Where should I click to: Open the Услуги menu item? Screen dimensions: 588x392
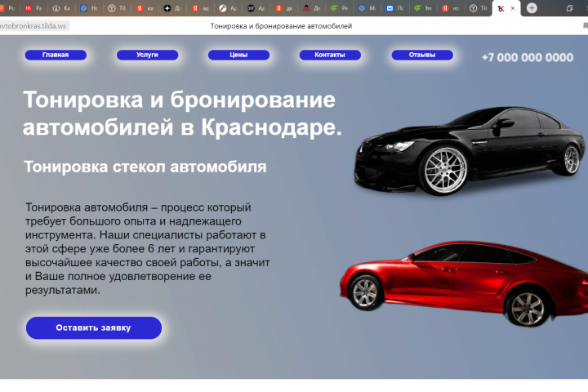click(x=147, y=55)
